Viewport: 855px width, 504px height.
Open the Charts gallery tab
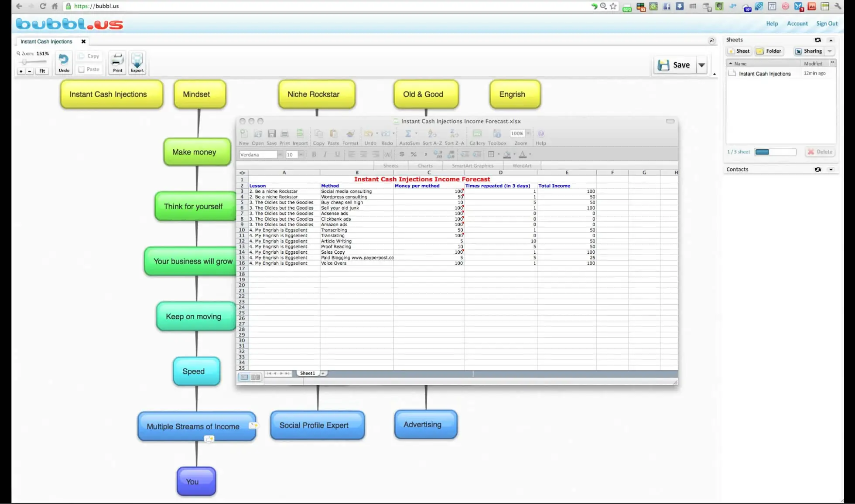click(425, 166)
